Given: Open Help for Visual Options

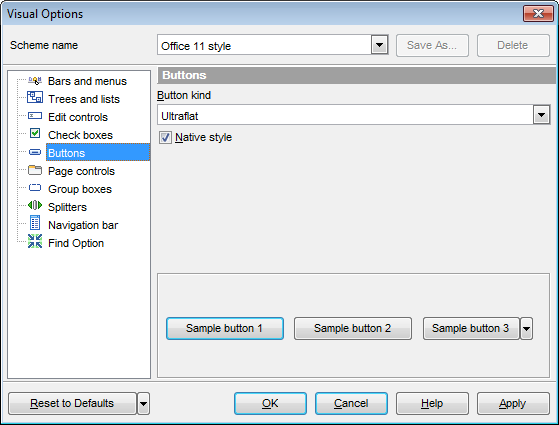Looking at the screenshot, I should [432, 404].
